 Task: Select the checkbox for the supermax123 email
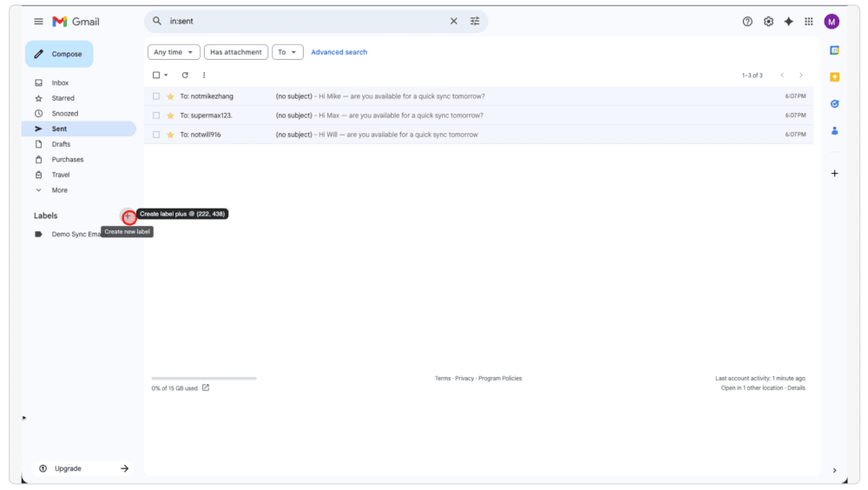(156, 116)
